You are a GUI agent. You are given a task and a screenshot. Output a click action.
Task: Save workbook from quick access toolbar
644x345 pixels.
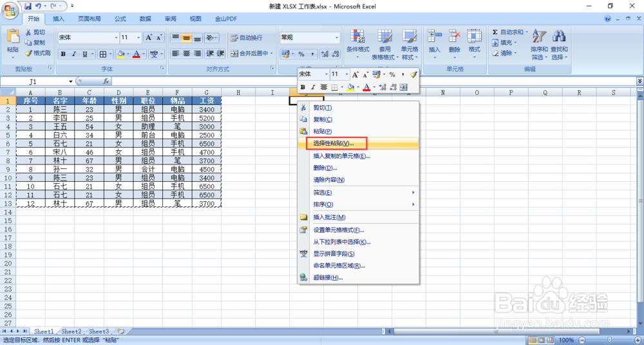28,6
